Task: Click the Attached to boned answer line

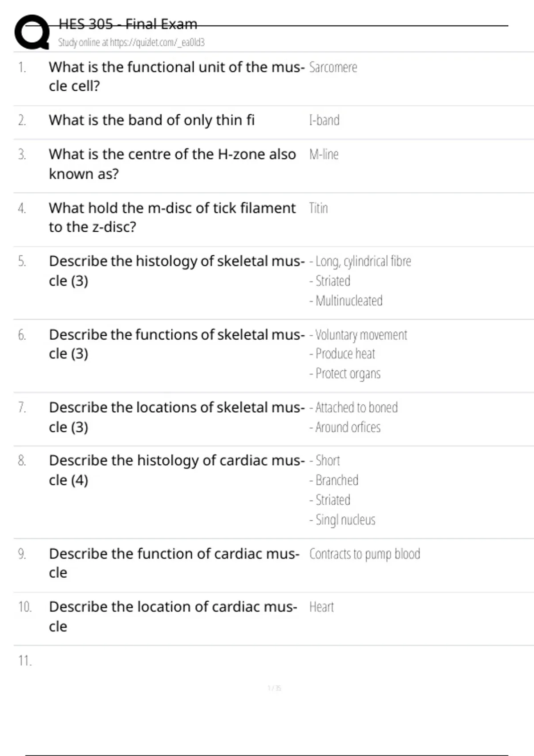Action: click(x=354, y=408)
